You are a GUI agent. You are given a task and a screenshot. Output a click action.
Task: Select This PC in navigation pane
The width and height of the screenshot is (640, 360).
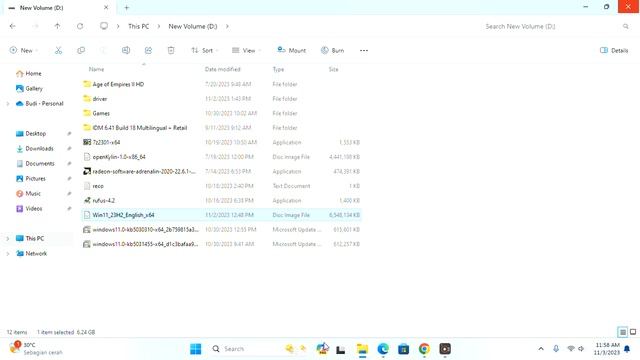[30, 238]
